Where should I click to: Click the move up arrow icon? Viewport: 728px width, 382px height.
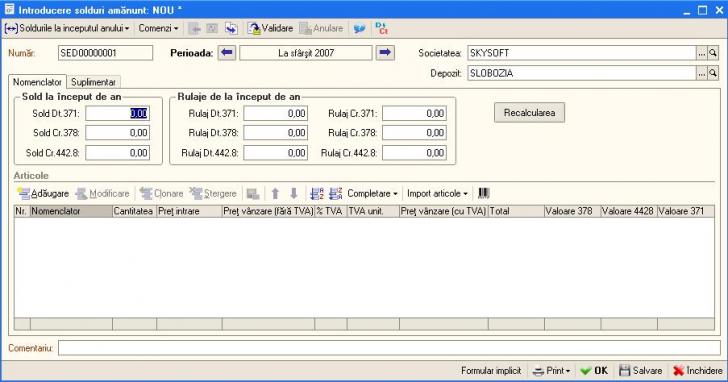275,194
